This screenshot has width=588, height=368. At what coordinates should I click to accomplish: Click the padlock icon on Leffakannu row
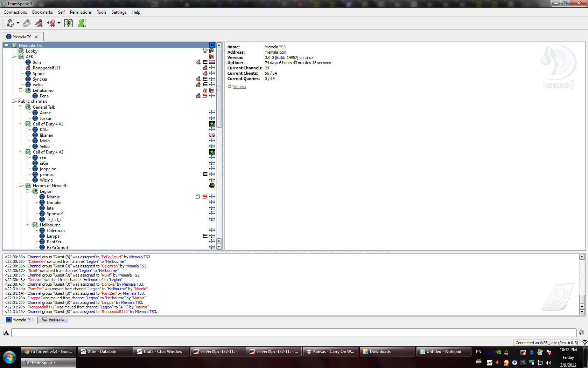pyautogui.click(x=205, y=90)
